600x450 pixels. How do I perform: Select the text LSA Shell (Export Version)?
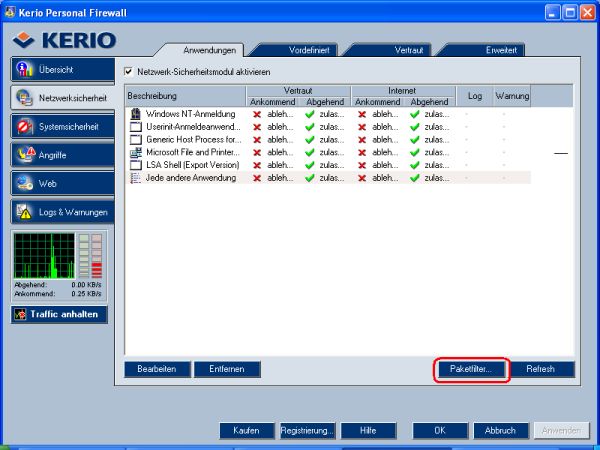click(x=192, y=165)
